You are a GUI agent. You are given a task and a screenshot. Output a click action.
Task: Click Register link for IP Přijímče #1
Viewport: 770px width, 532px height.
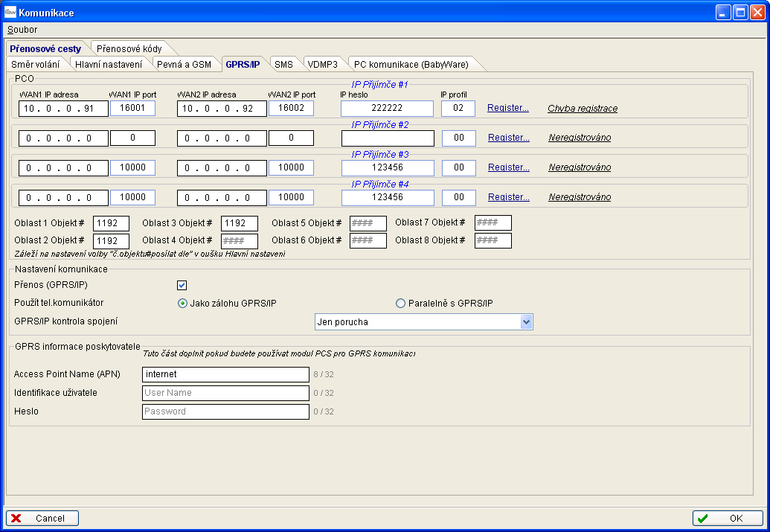(508, 108)
